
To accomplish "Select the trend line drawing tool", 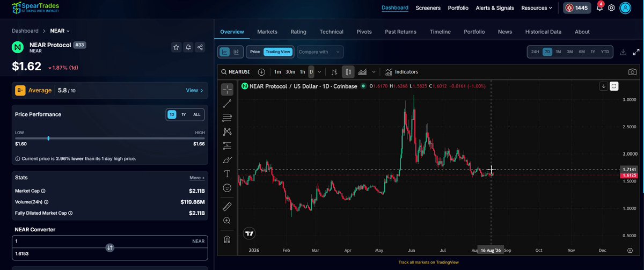I will 227,103.
